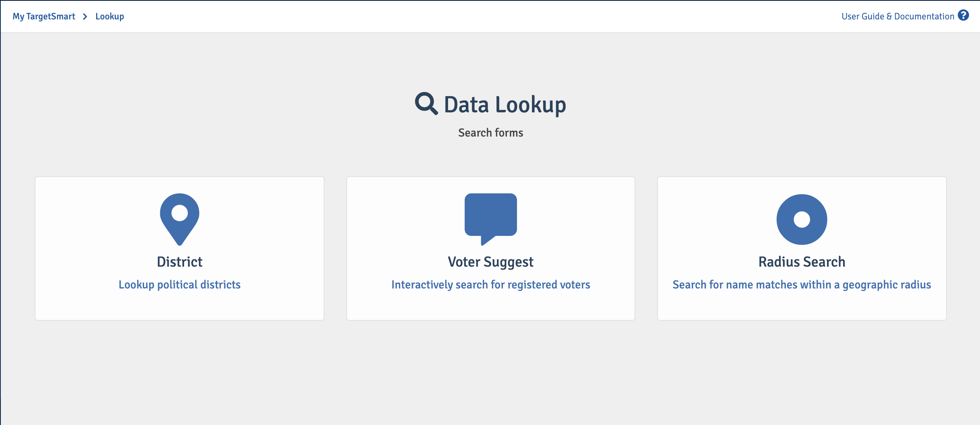Open User Guide & Documentation

(898, 17)
